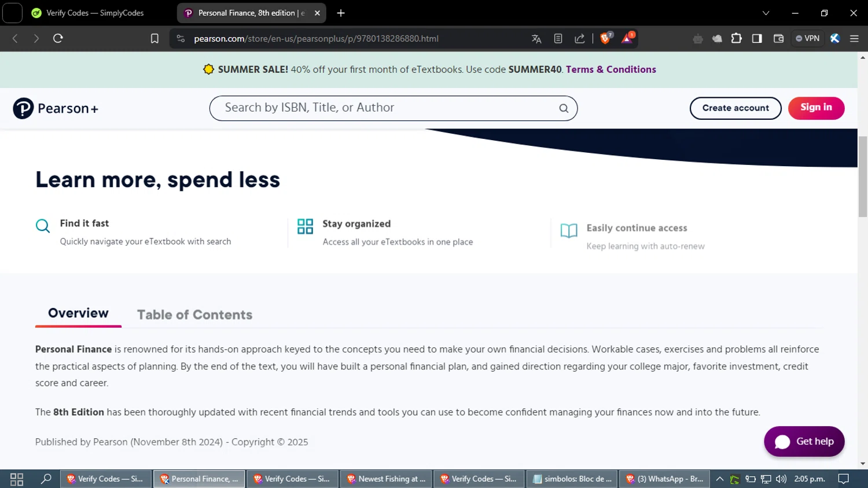Viewport: 868px width, 488px height.
Task: Switch to Verify Codes — SimplyCodes tab
Action: click(x=95, y=13)
